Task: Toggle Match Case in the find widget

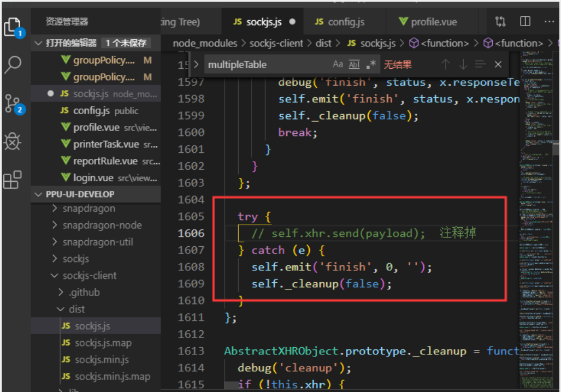Action: coord(338,64)
